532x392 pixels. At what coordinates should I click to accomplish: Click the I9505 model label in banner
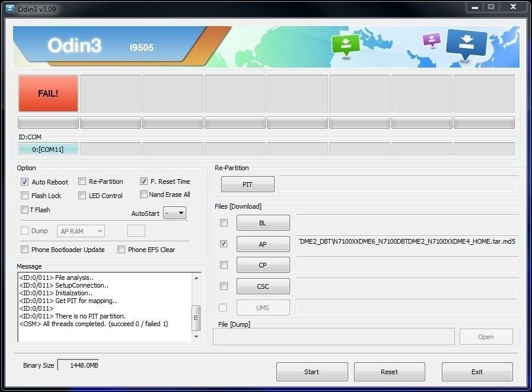[142, 47]
